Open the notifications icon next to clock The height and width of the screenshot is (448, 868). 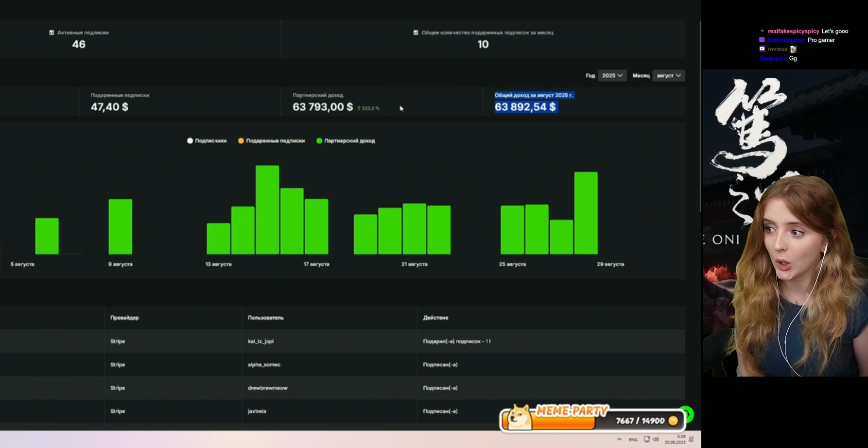pyautogui.click(x=691, y=439)
